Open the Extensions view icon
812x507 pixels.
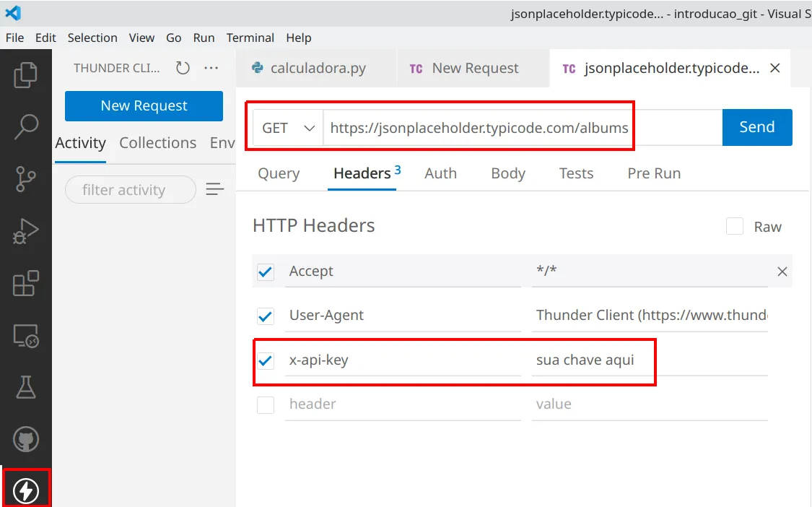tap(25, 284)
